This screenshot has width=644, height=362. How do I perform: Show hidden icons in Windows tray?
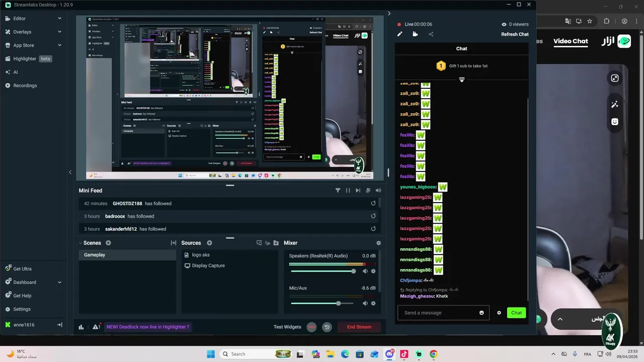tap(553, 354)
